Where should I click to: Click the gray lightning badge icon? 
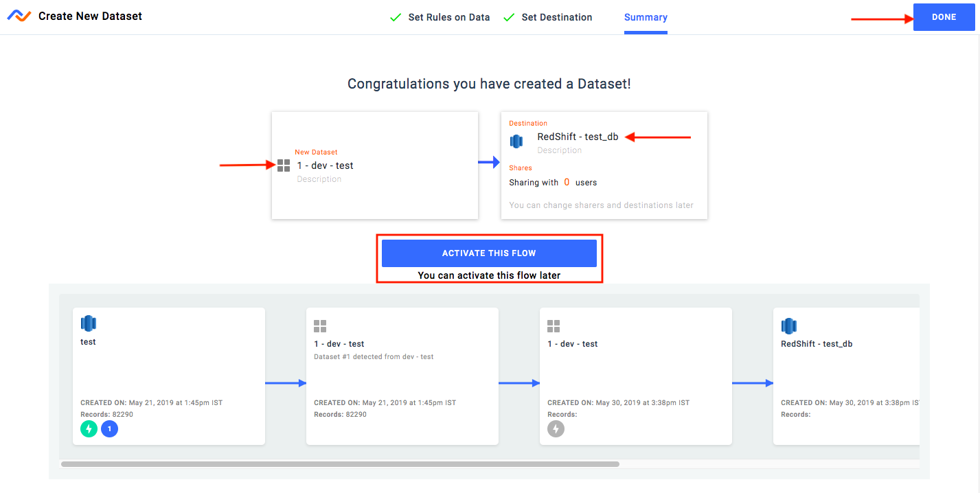[x=556, y=429]
